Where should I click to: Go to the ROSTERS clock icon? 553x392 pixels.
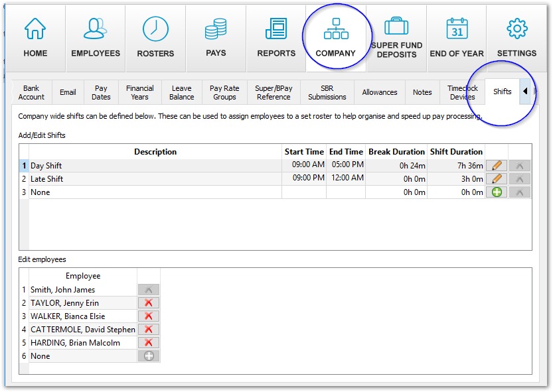coord(155,29)
